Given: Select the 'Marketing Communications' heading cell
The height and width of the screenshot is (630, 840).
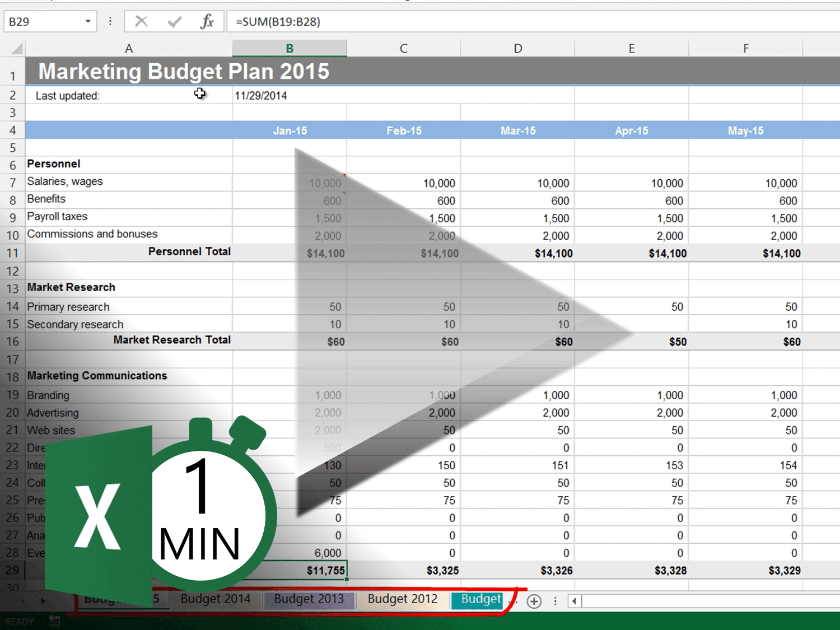Looking at the screenshot, I should click(x=129, y=376).
